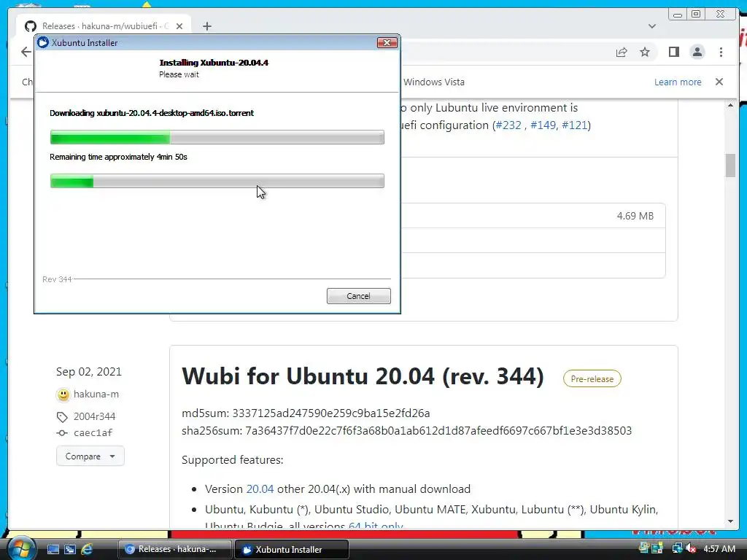This screenshot has height=560, width=747.
Task: Toggle Chrome side panel
Action: [673, 52]
